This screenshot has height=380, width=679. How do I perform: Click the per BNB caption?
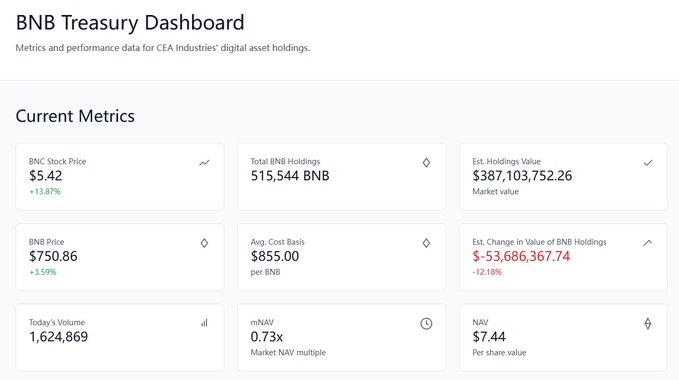click(265, 272)
